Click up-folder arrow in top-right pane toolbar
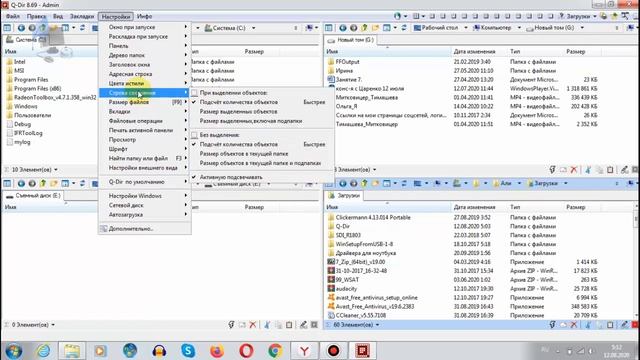640x360 pixels. [364, 28]
